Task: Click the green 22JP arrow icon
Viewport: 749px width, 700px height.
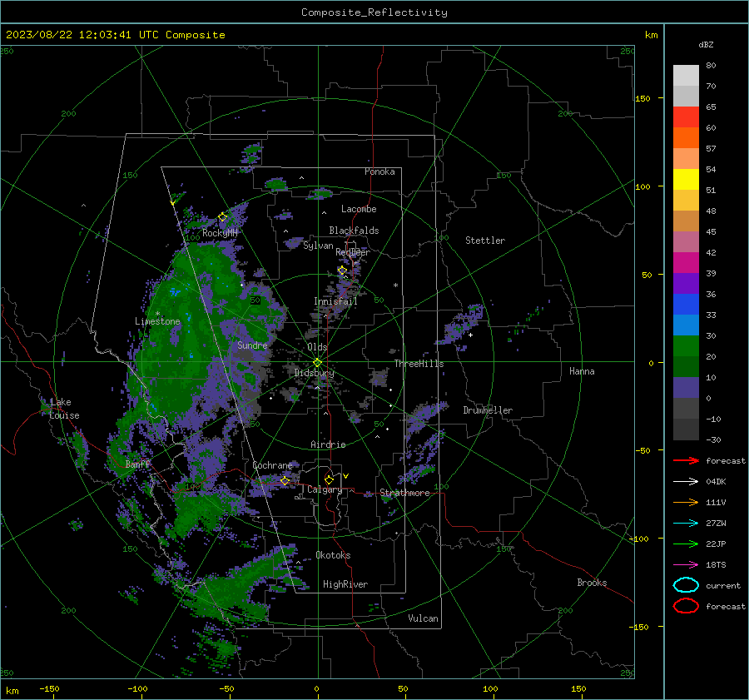Action: (x=686, y=544)
